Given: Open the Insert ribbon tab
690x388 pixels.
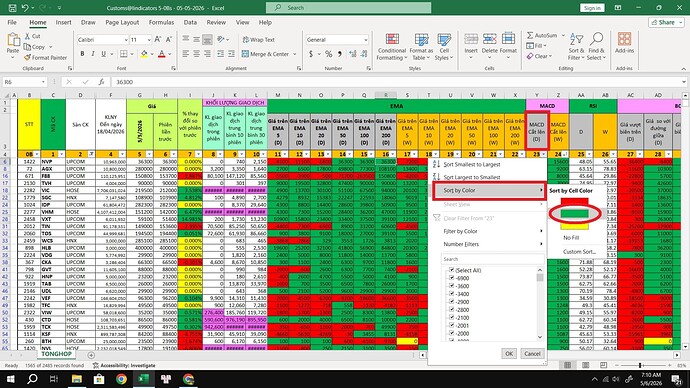Looking at the screenshot, I should click(63, 22).
